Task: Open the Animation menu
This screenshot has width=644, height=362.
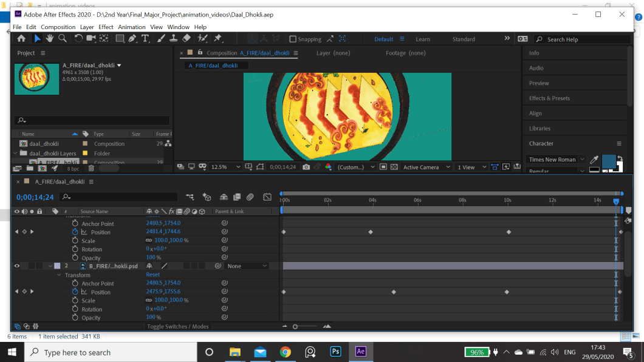Action: click(131, 27)
